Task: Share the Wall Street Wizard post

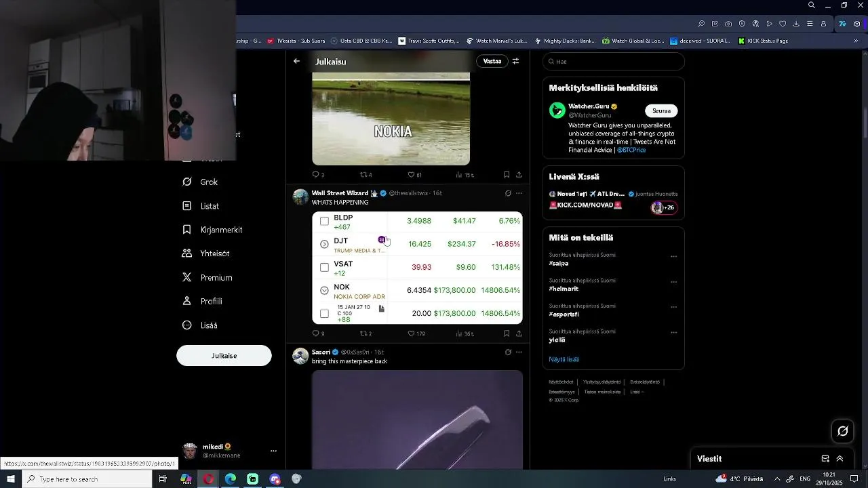Action: click(x=519, y=333)
